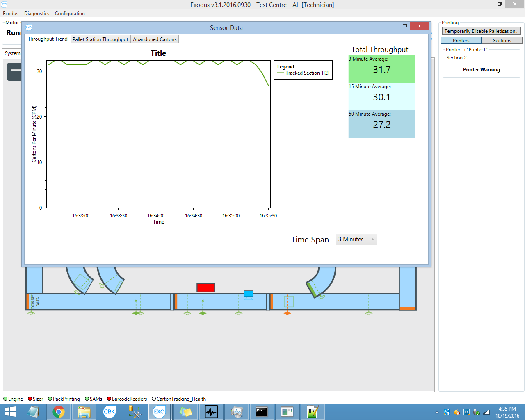This screenshot has width=525, height=420.
Task: Maximize the Sensor Data window
Action: point(405,26)
